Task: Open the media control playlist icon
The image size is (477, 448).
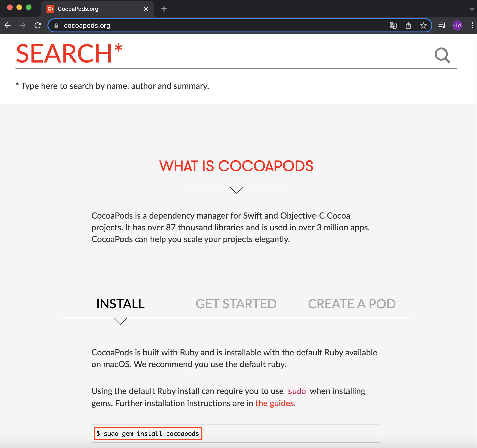Action: point(442,25)
